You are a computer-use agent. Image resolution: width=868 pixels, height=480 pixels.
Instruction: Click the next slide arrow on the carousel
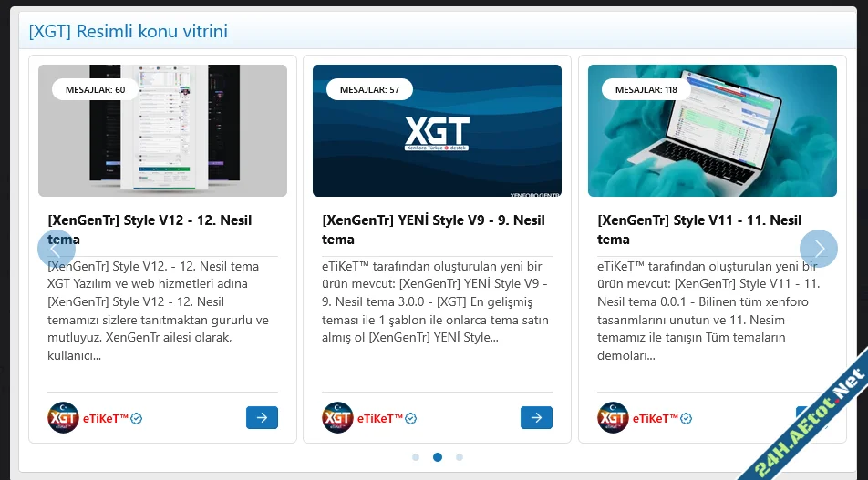pyautogui.click(x=818, y=249)
